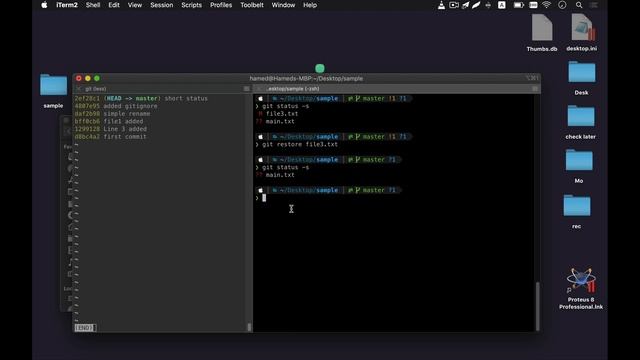This screenshot has width=640, height=360.
Task: Click commit d8bc4a2 first commit line
Action: pyautogui.click(x=110, y=137)
